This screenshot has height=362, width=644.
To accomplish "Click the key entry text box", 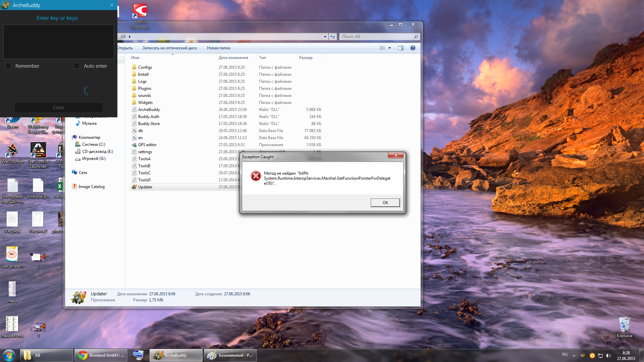I will click(x=59, y=42).
